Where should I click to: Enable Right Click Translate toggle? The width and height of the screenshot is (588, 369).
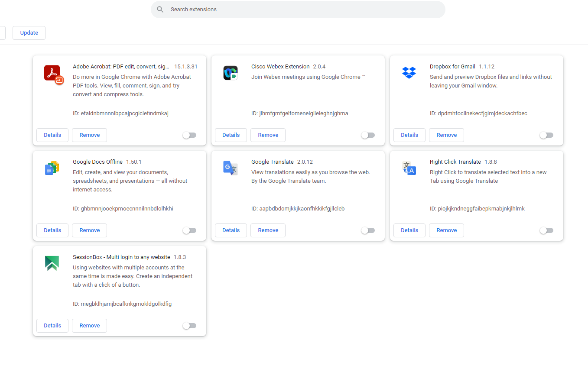[546, 230]
